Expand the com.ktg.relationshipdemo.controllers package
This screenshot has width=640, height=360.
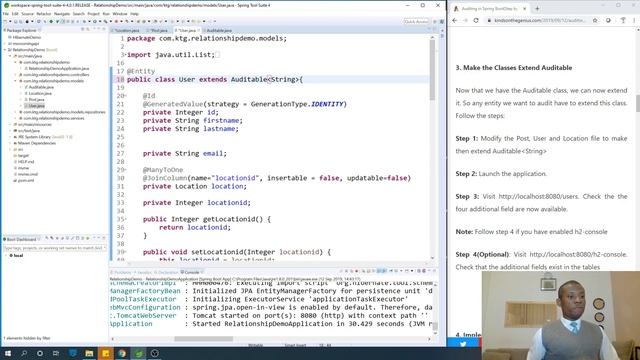coord(16,75)
